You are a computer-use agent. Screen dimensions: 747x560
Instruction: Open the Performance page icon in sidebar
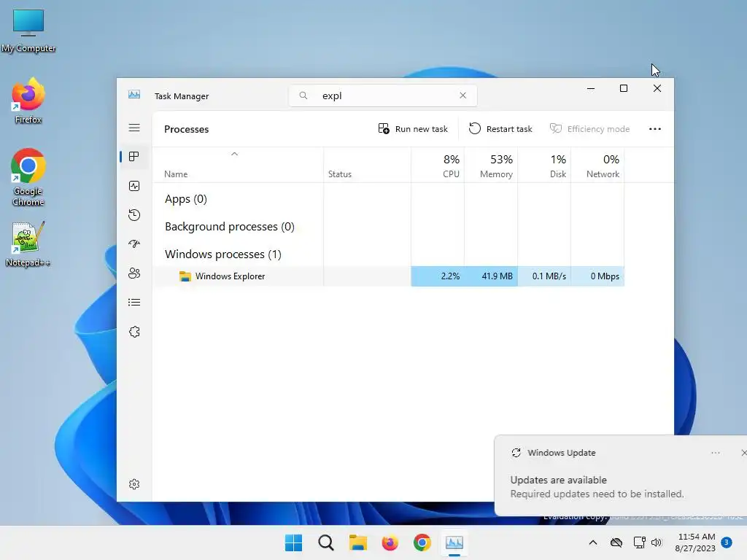tap(134, 186)
